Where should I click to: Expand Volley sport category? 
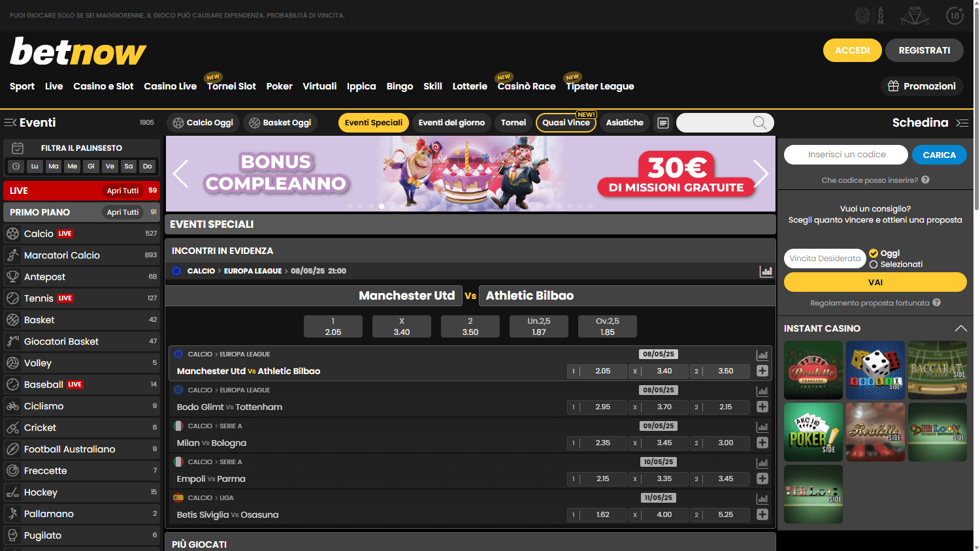[x=82, y=363]
